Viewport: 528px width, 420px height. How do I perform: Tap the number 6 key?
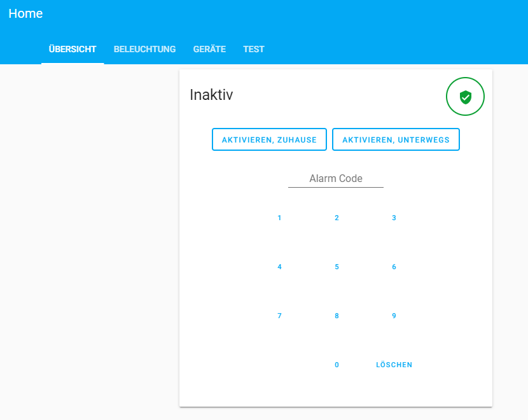click(394, 267)
